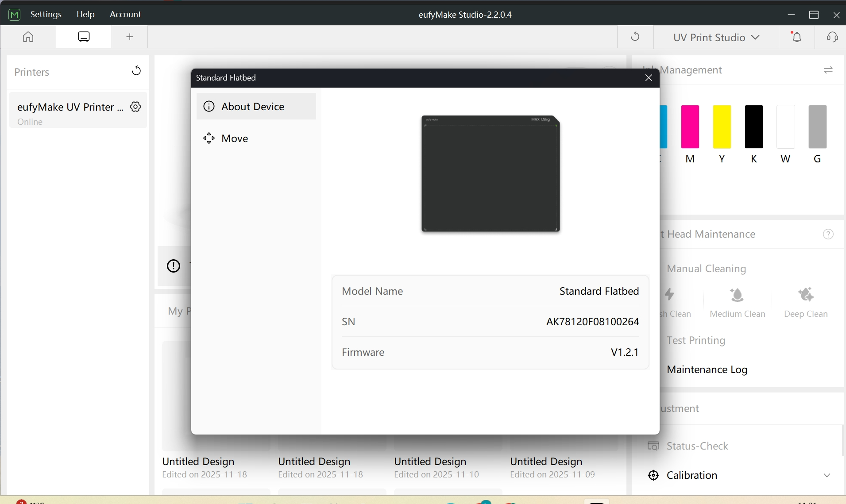
Task: Click Test Printing
Action: (696, 340)
